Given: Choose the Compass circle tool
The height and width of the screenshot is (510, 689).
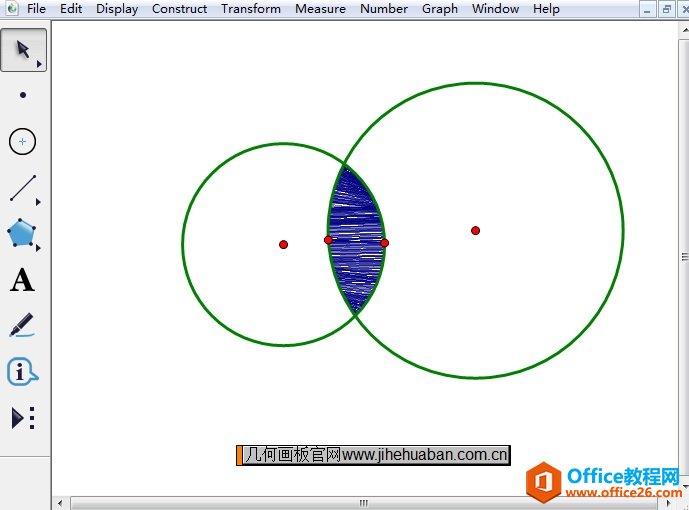Looking at the screenshot, I should tap(23, 142).
